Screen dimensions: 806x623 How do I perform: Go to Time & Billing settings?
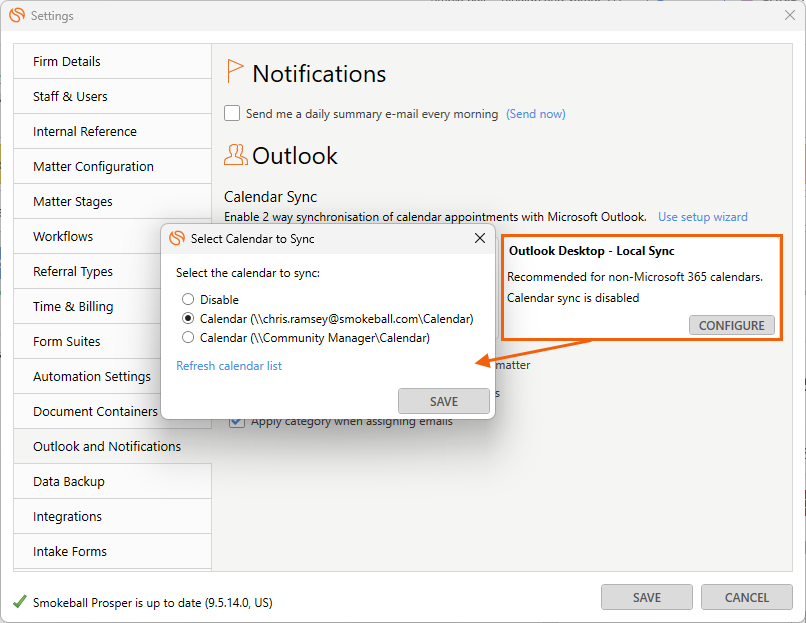(87, 306)
